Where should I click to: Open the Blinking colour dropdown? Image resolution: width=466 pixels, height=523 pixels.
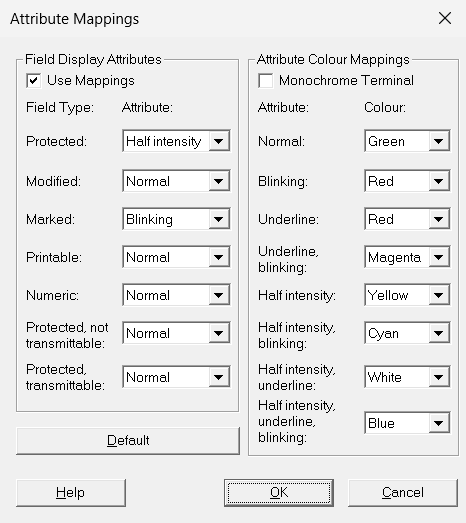pos(407,181)
